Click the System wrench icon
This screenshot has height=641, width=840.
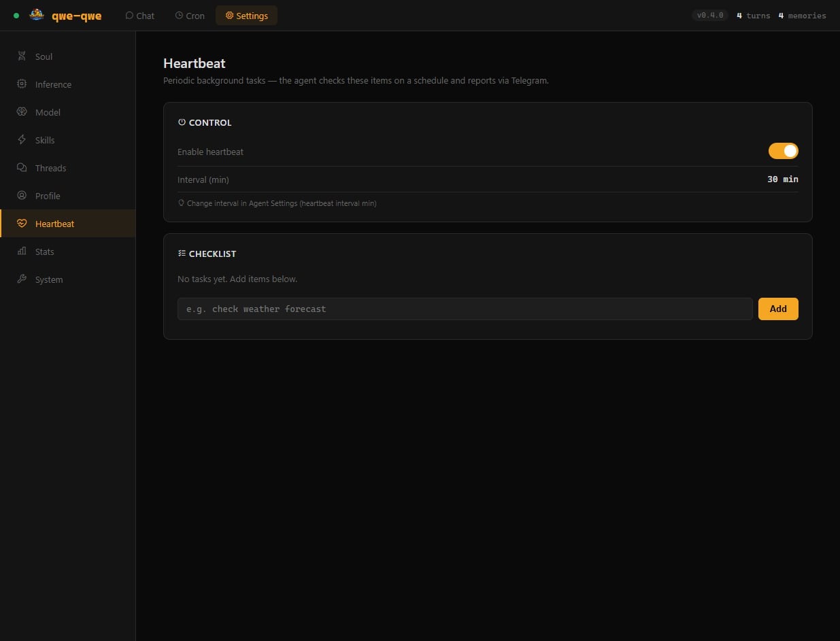tap(22, 279)
